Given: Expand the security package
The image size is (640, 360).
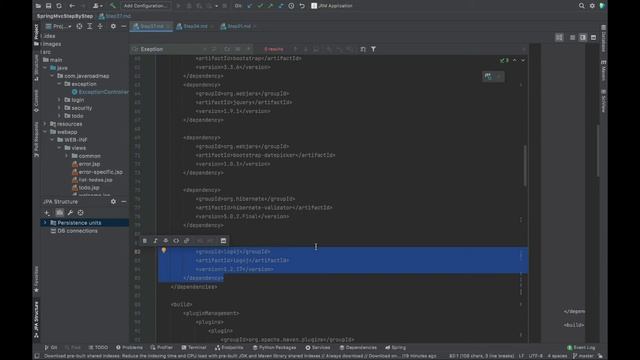Looking at the screenshot, I should pyautogui.click(x=59, y=108).
